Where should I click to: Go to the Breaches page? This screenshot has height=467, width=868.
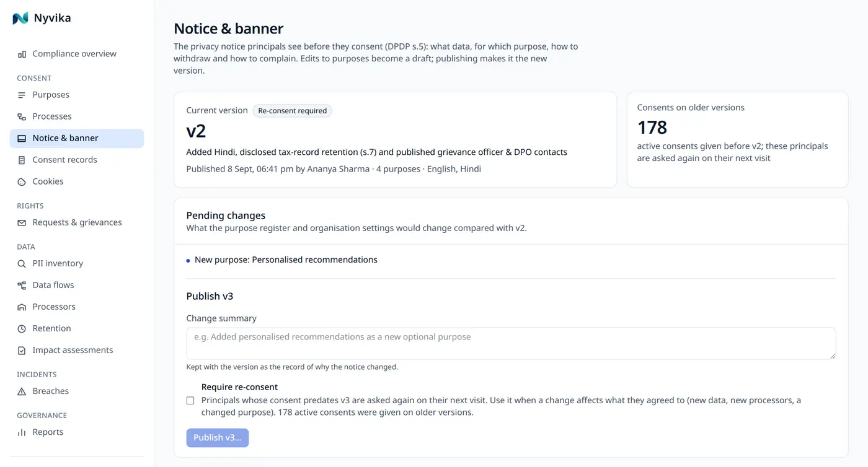tap(77, 391)
